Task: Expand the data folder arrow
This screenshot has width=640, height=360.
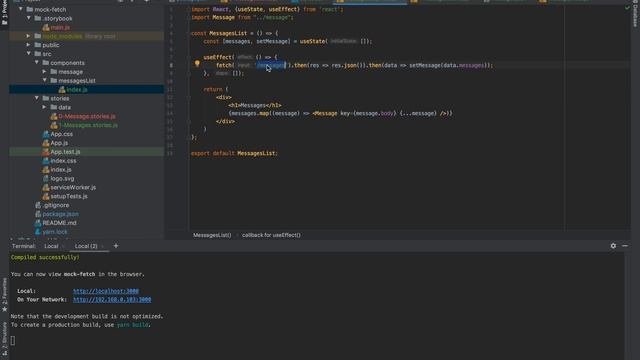Action: pos(44,107)
